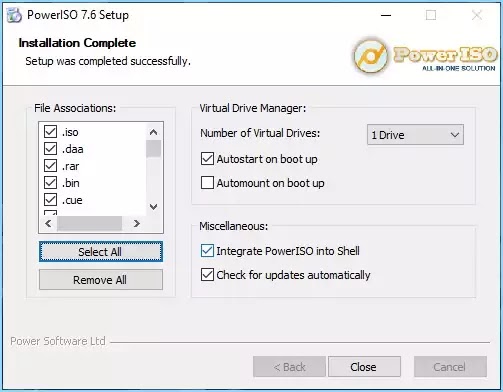The height and width of the screenshot is (392, 503).
Task: Disable Check for updates automatically
Action: click(207, 275)
